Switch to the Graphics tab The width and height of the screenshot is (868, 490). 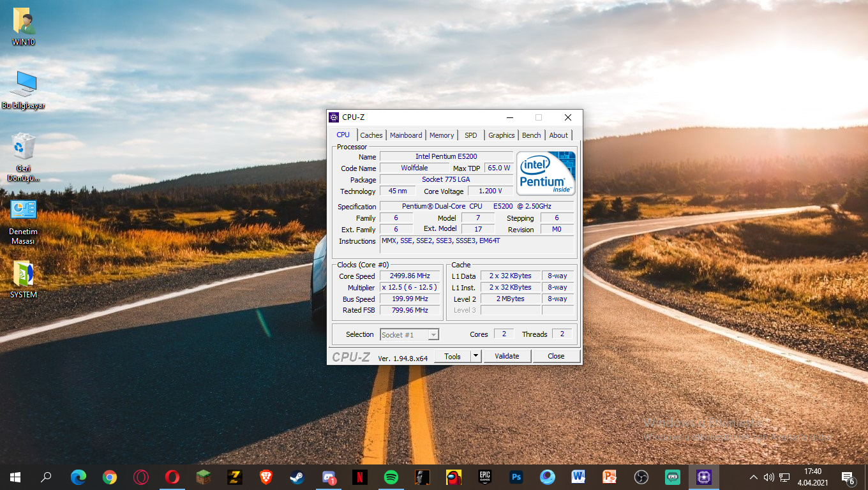pos(502,135)
